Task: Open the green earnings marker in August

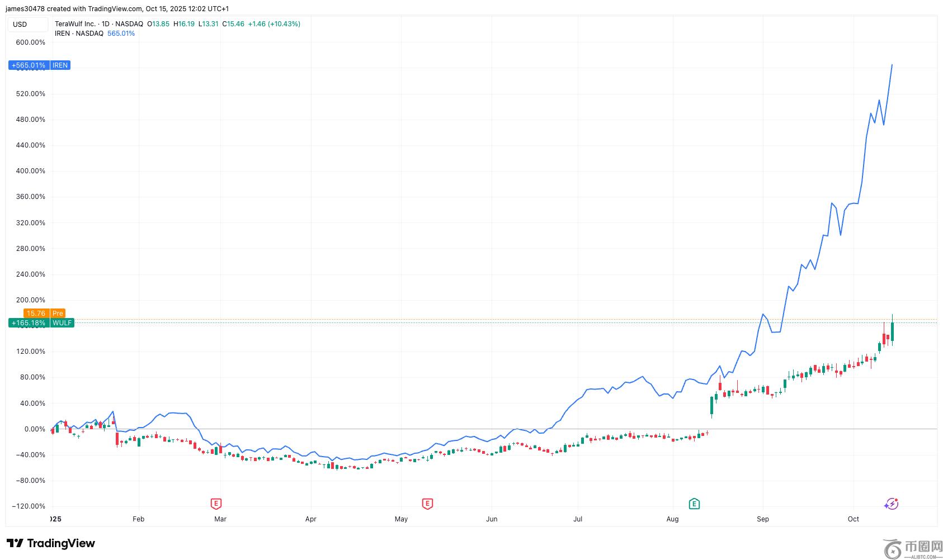Action: [x=694, y=504]
